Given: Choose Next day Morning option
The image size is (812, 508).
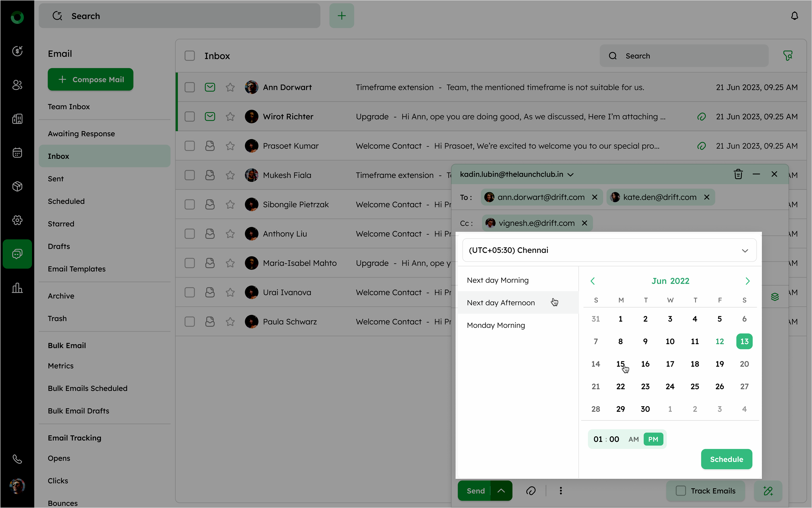Looking at the screenshot, I should pyautogui.click(x=497, y=280).
